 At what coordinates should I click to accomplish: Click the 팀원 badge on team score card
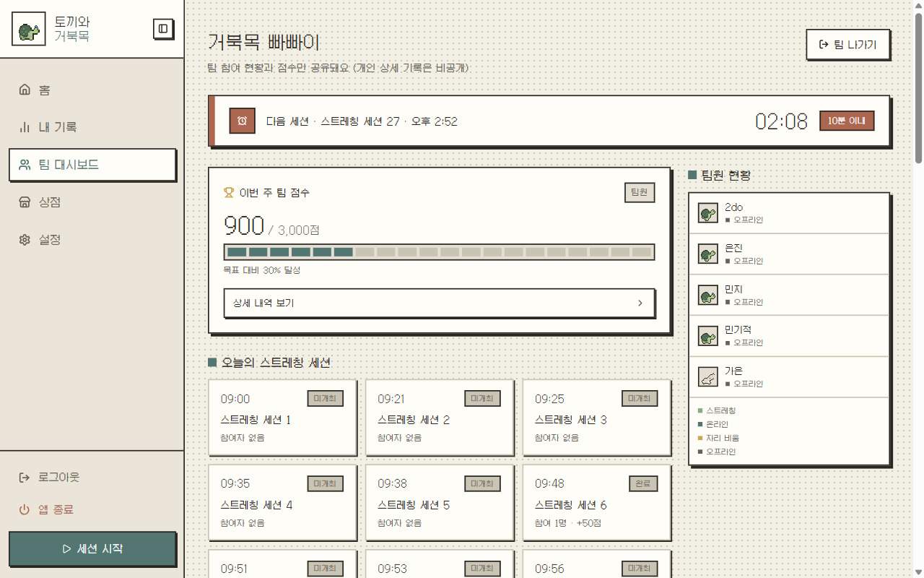coord(640,192)
